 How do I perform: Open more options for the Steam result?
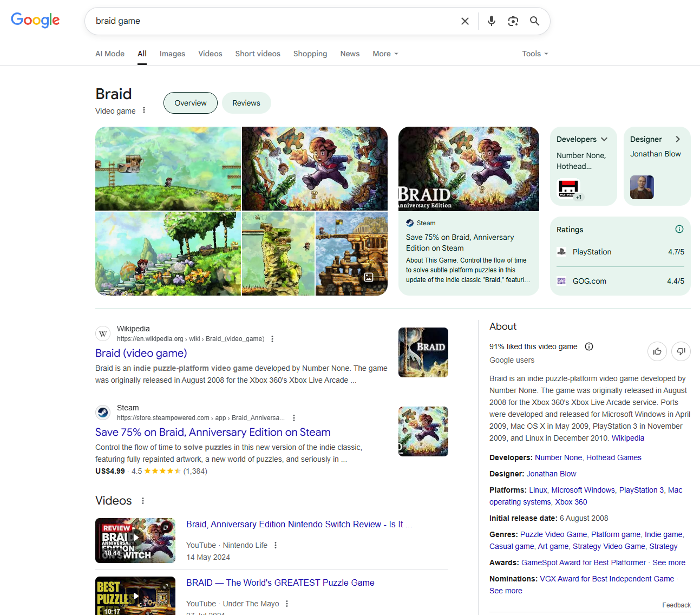click(x=294, y=418)
